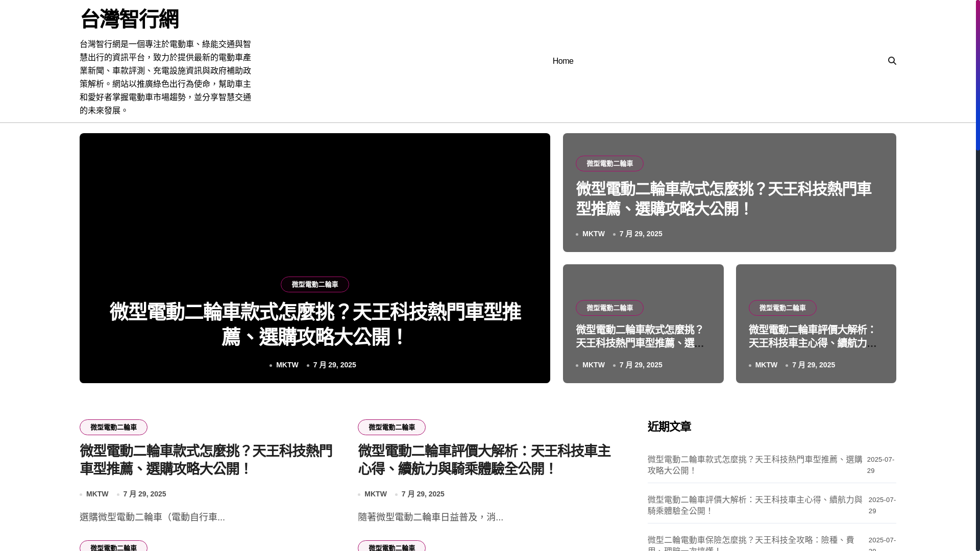Image resolution: width=980 pixels, height=551 pixels.
Task: Click the page vertical scrollbar thumb
Action: point(977,76)
